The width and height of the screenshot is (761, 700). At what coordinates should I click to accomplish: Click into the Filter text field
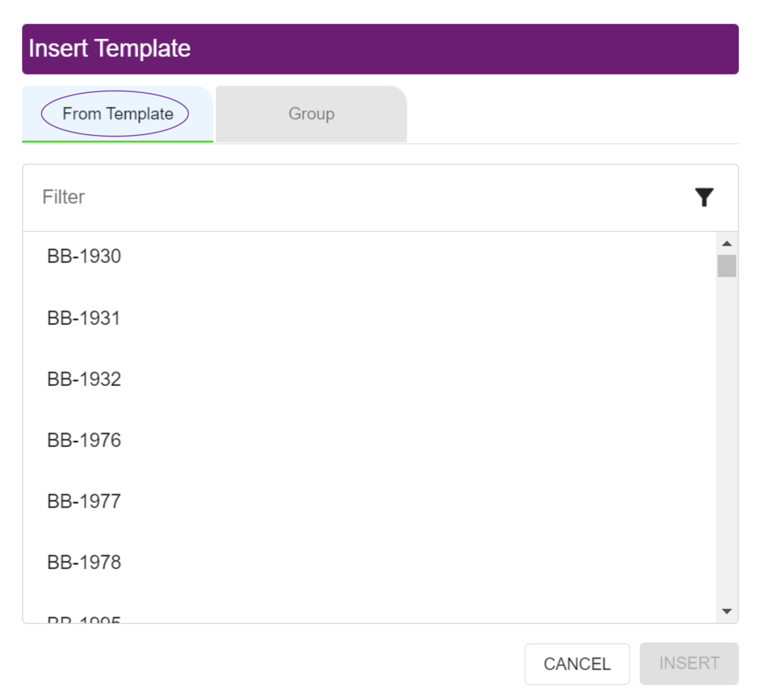341,197
